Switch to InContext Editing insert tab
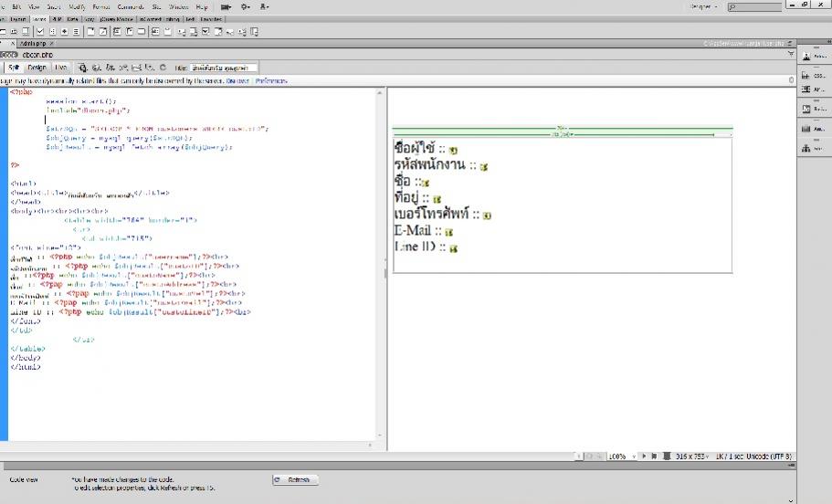This screenshot has width=832, height=504. [x=160, y=19]
